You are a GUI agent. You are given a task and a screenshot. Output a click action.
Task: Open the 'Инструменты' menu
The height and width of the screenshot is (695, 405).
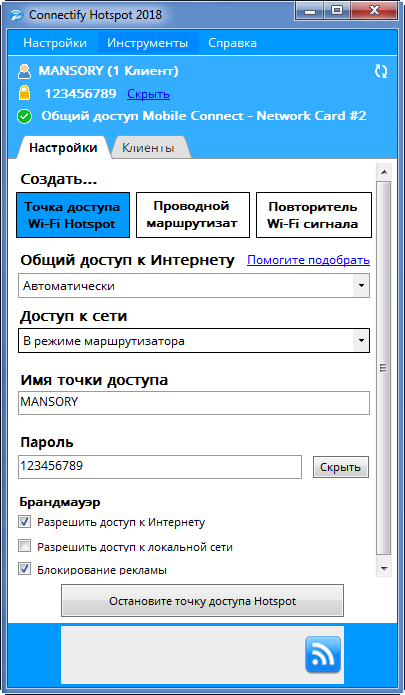point(148,43)
